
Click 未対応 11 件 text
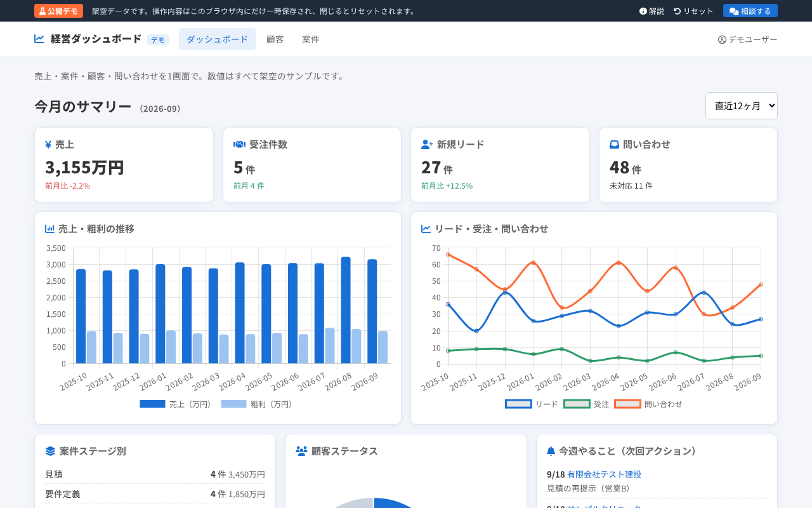(631, 186)
